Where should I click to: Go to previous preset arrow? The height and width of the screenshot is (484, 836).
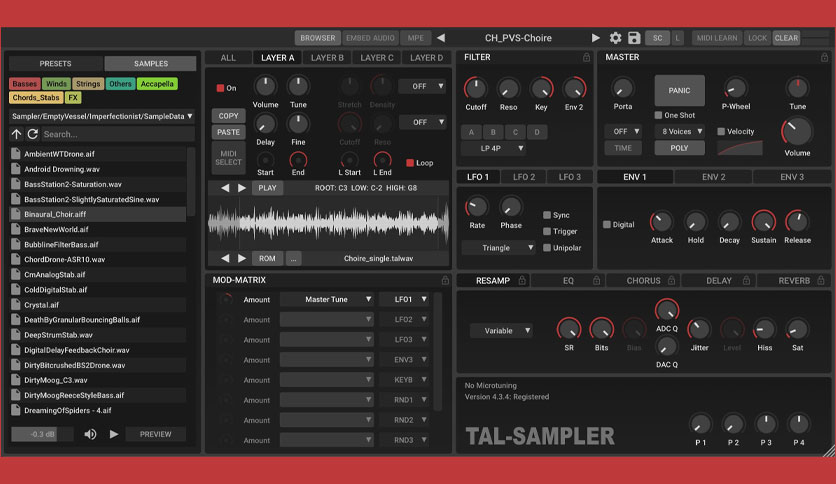441,38
